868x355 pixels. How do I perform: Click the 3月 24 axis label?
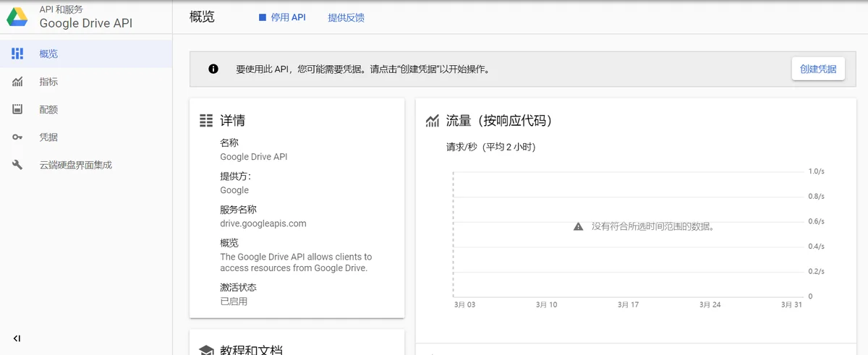tap(710, 305)
